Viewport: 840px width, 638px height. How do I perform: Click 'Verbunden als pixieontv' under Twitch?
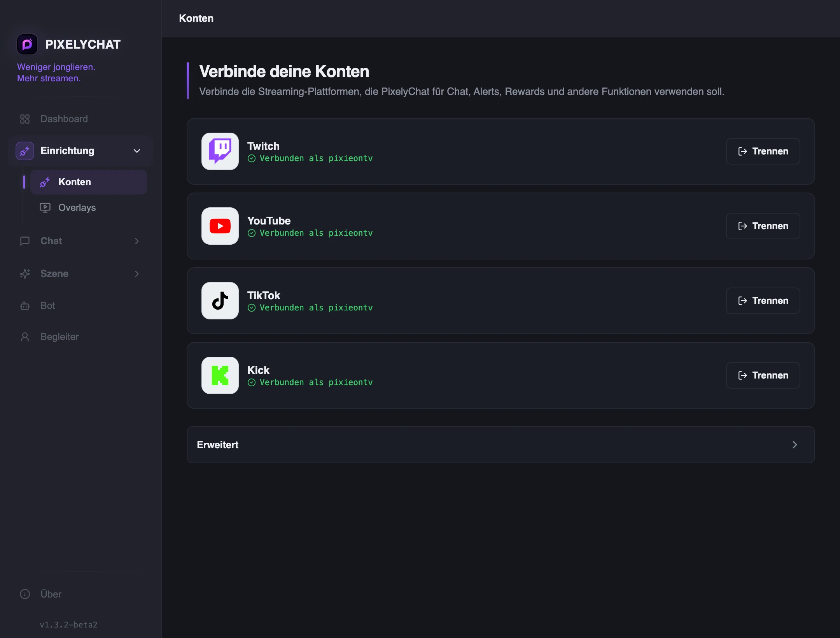click(x=316, y=158)
